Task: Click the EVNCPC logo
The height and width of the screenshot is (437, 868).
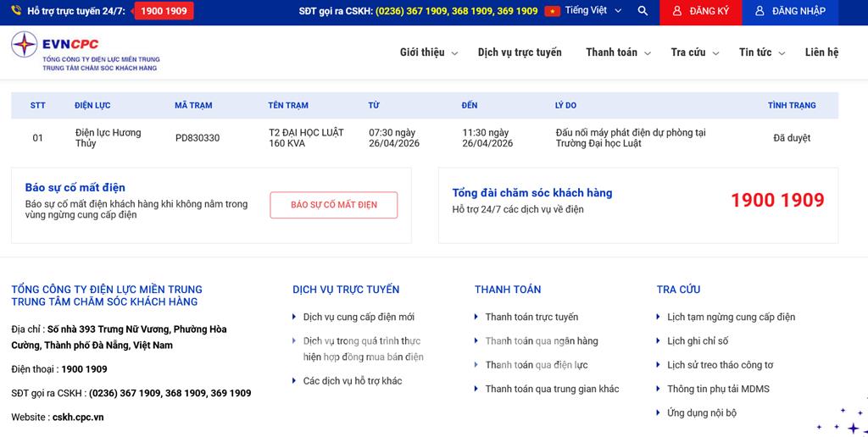Action: [85, 53]
